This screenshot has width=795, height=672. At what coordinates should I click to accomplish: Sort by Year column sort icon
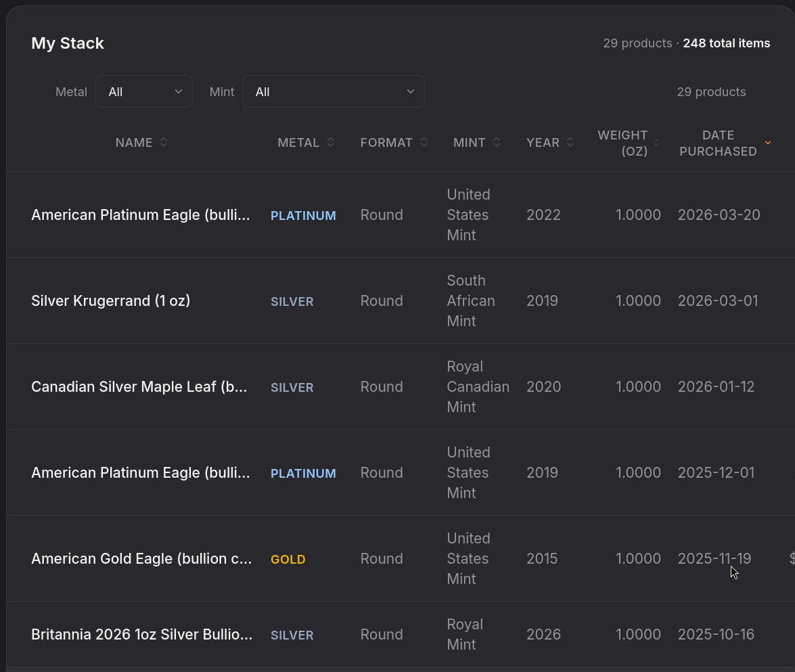(x=570, y=143)
